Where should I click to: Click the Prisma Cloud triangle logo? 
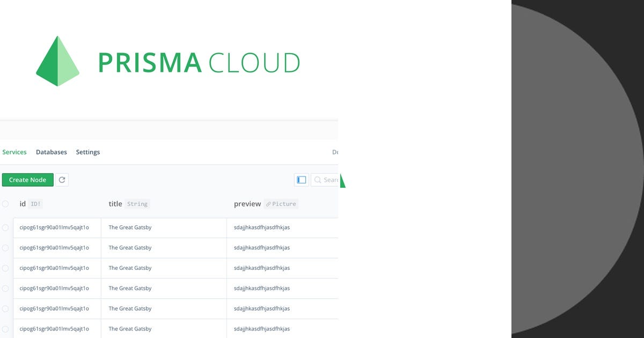tap(57, 60)
